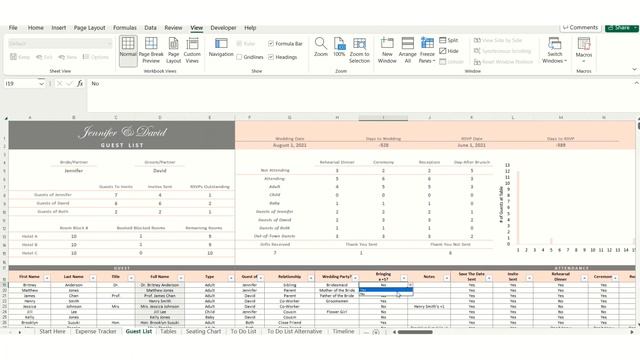Open Last Name filter dropdown
Viewport: 640px width, 360px height.
pos(93,278)
